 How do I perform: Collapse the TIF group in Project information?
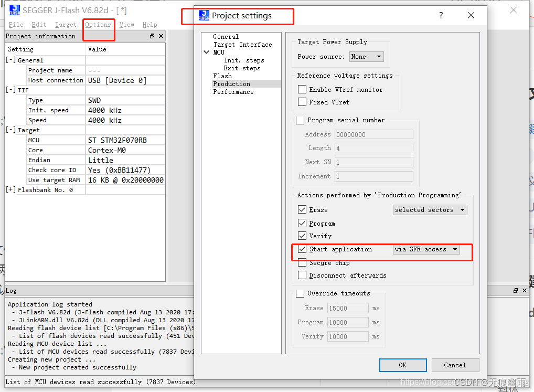pyautogui.click(x=10, y=90)
